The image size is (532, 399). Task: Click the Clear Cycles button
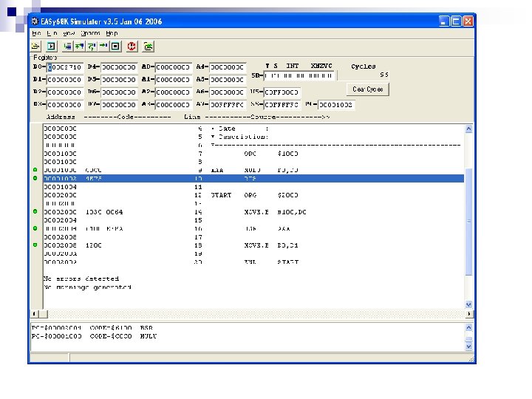tap(367, 89)
